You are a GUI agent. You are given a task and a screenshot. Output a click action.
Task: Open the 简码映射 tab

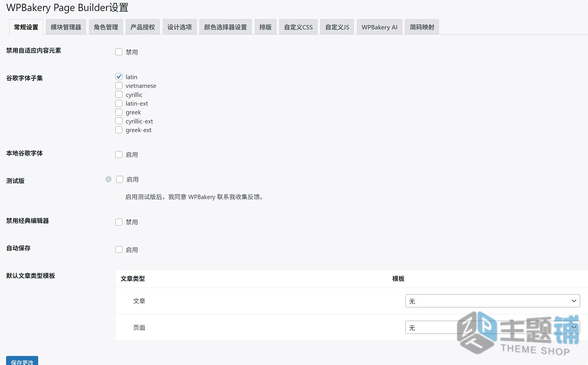[x=422, y=27]
